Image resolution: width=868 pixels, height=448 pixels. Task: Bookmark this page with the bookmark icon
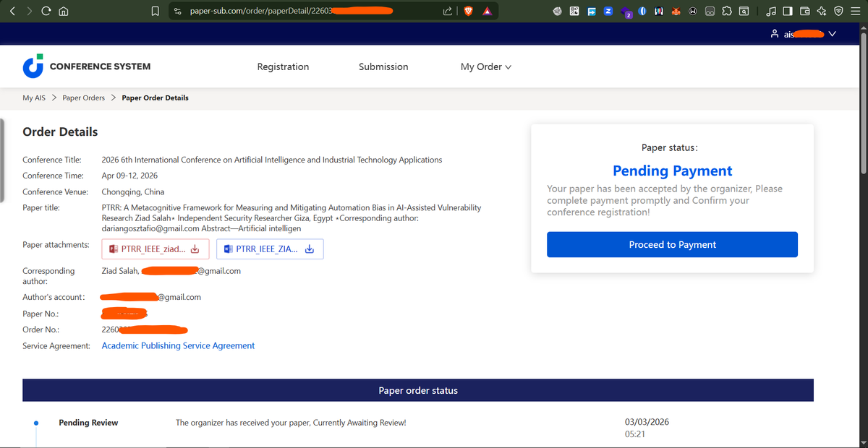tap(155, 11)
